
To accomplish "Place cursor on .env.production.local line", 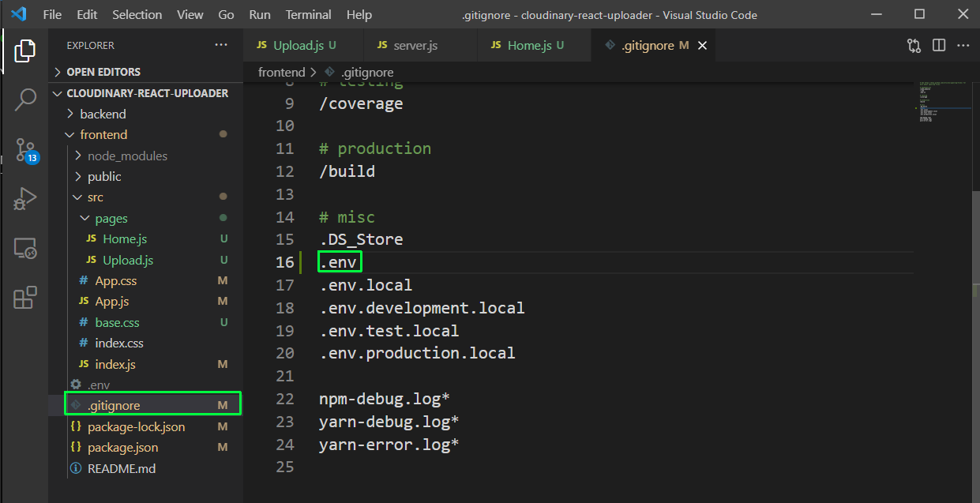I will [x=417, y=353].
